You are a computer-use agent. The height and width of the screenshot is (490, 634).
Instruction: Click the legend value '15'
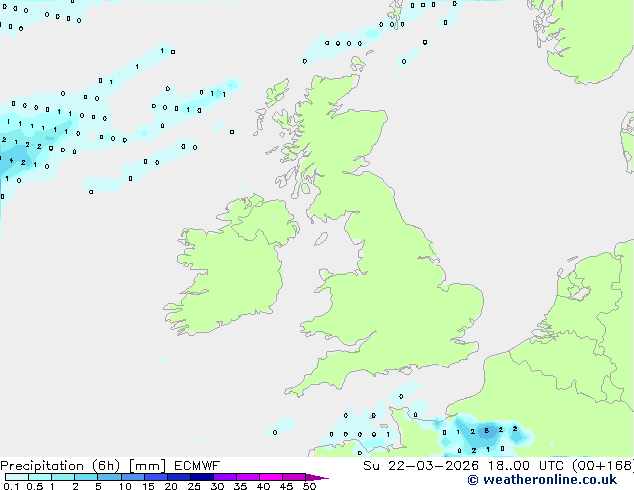click(148, 486)
